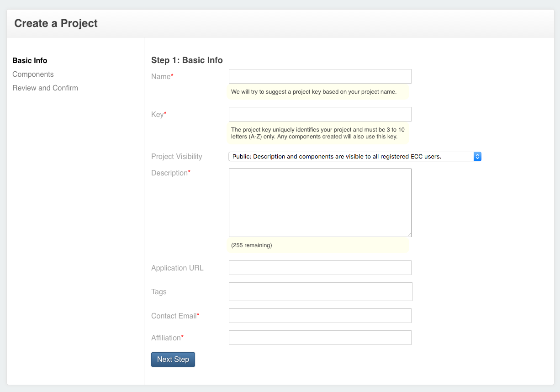Click the Project Visibility label
560x392 pixels.
(176, 157)
